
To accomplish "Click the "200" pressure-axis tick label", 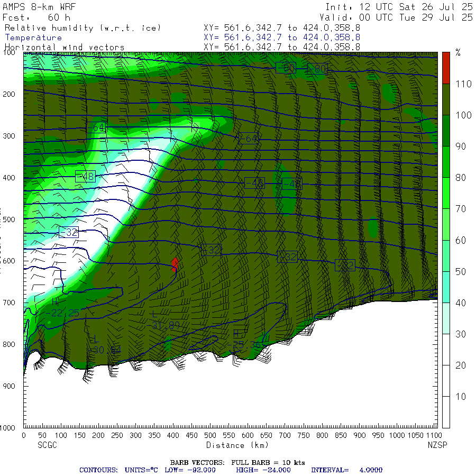I will click(9, 94).
